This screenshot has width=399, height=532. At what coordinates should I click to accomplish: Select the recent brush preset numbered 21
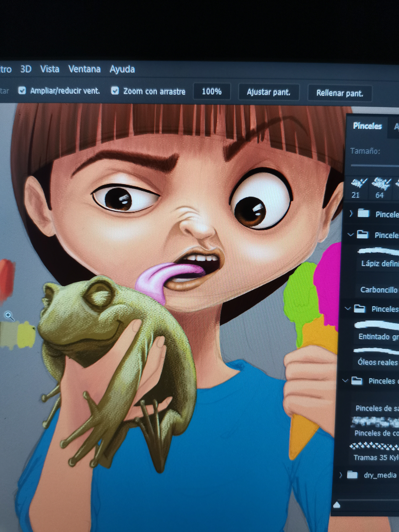(x=359, y=188)
